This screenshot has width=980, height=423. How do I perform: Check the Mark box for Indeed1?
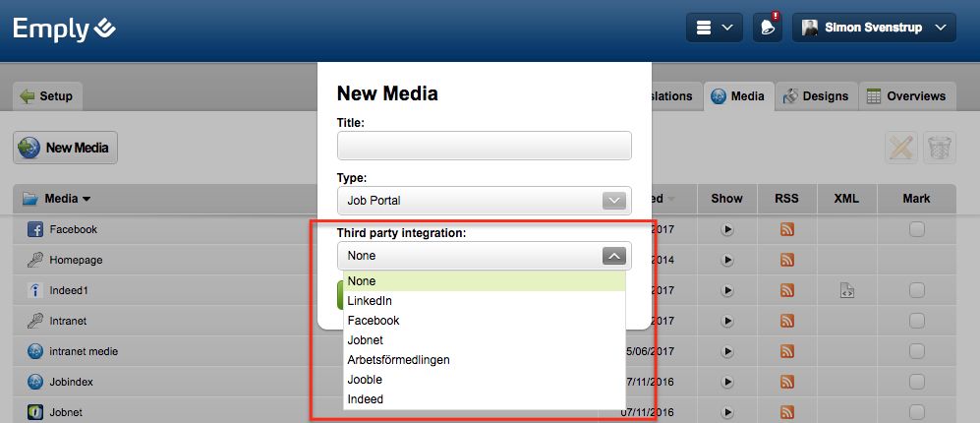[x=916, y=290]
